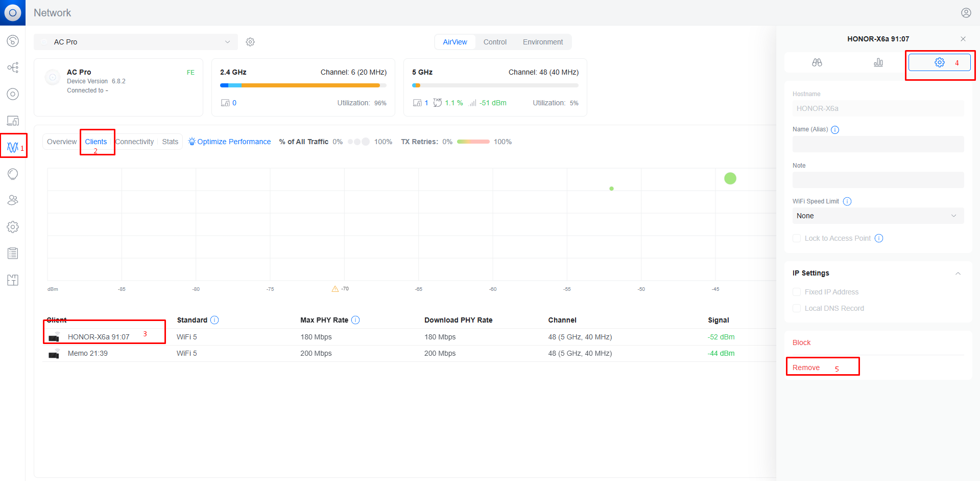Check the Fixed IP Address option
Screen dimensions: 980x481
[797, 292]
